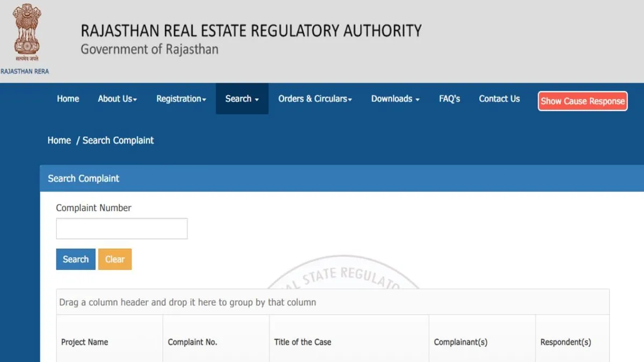Click the Title of the Case column

point(303,342)
